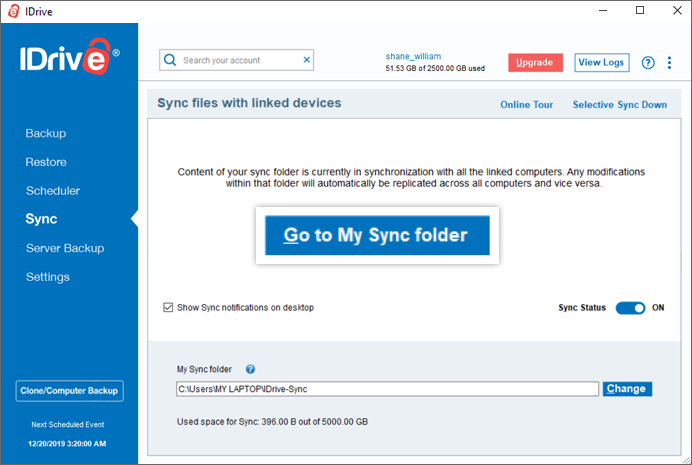The height and width of the screenshot is (465, 692).
Task: Click the search magnifier icon
Action: click(171, 60)
